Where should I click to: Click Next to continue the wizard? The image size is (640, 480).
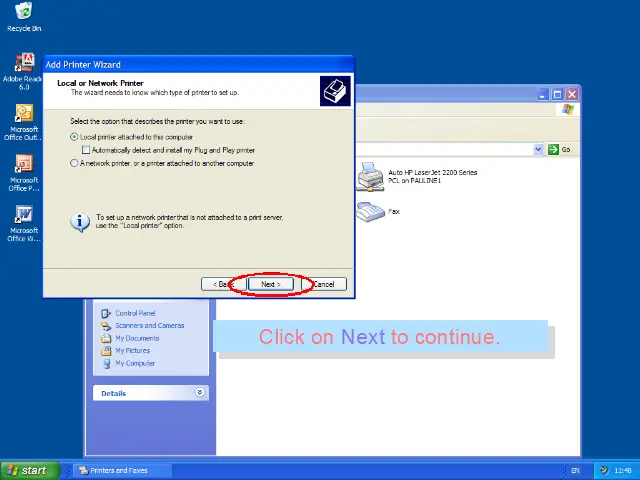271,284
